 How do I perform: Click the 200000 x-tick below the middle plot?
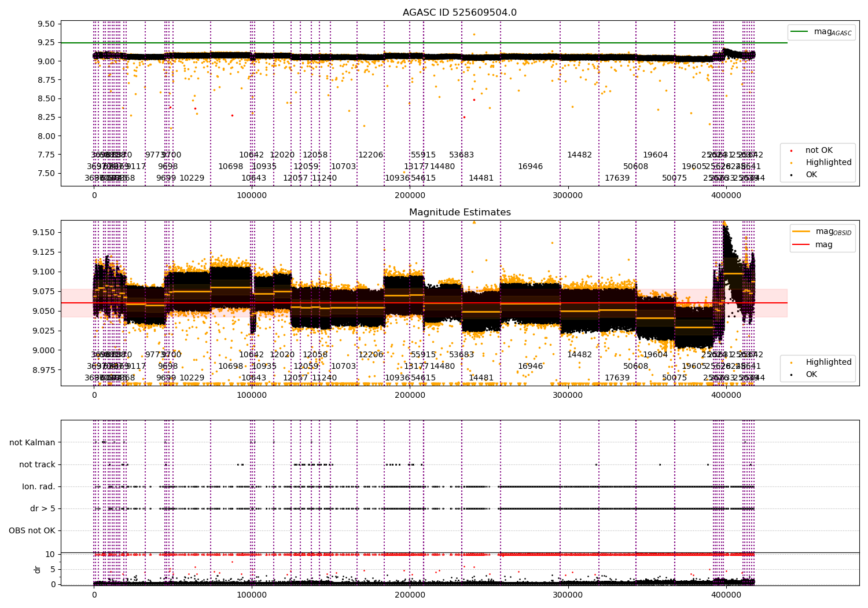point(410,395)
